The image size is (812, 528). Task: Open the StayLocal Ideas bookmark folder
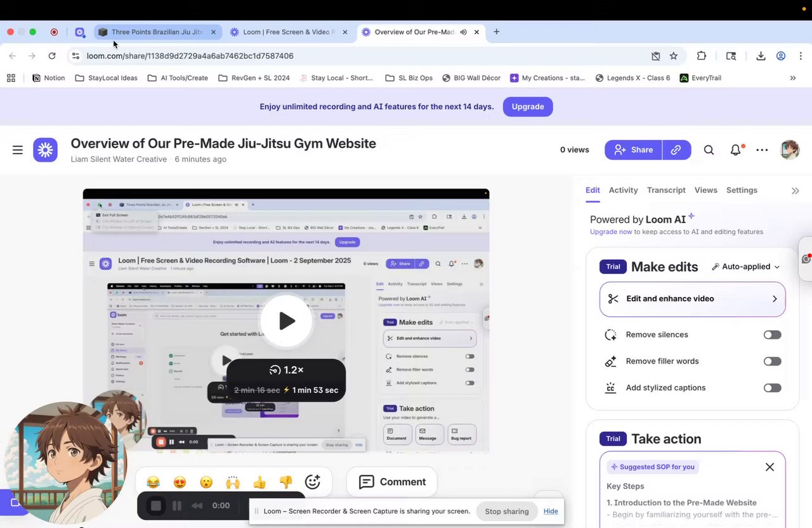[x=106, y=78]
